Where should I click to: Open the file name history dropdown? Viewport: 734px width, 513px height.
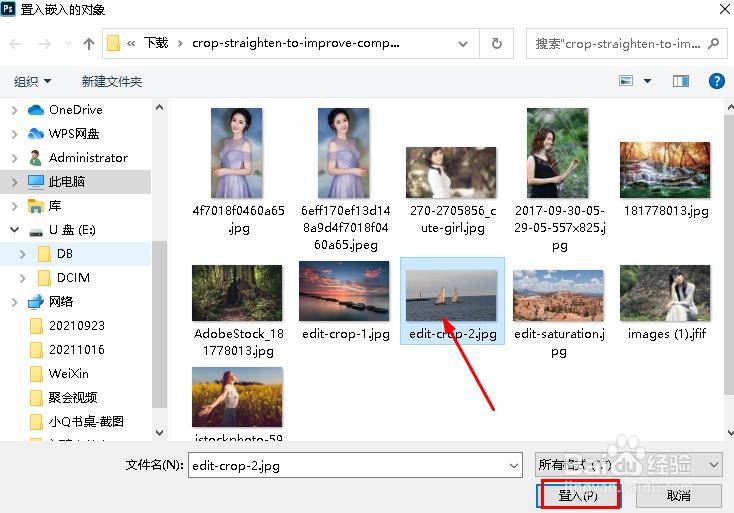click(x=514, y=466)
